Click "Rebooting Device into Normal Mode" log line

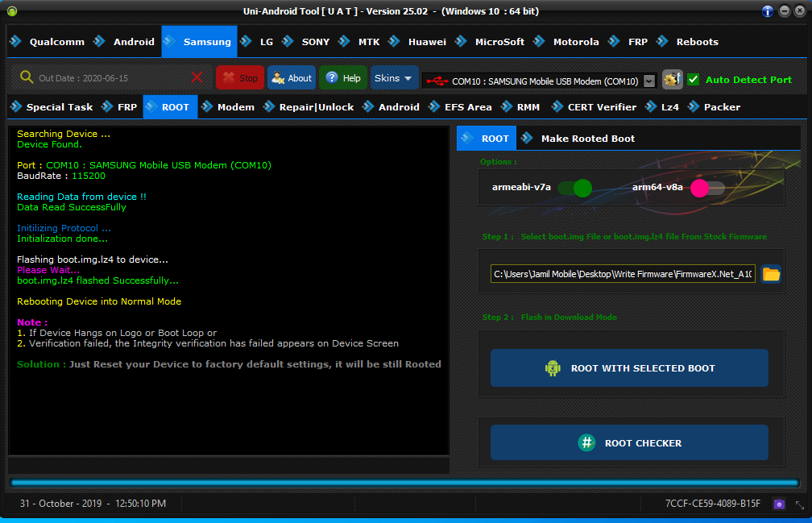click(99, 301)
